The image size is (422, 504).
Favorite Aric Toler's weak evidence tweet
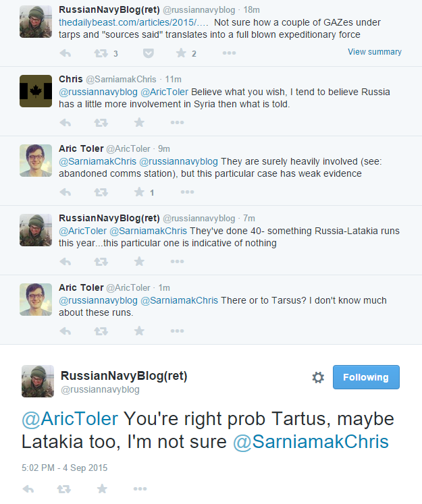click(139, 192)
